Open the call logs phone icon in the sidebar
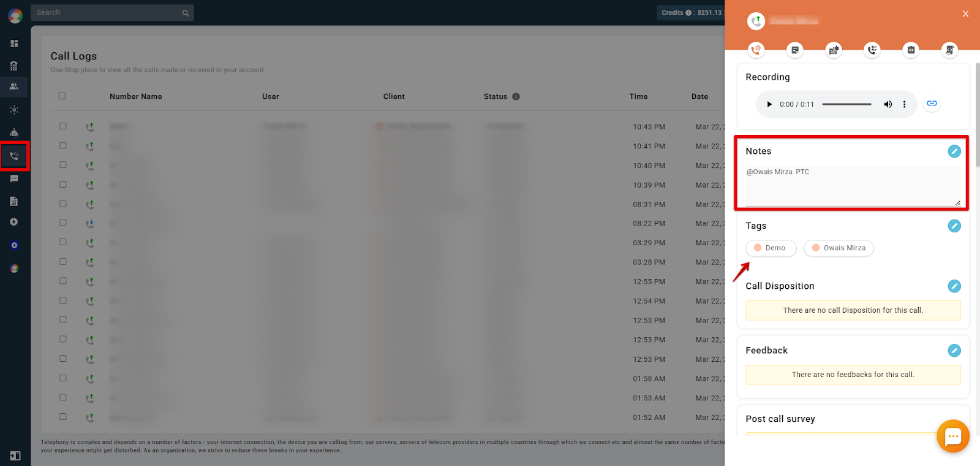 tap(14, 156)
